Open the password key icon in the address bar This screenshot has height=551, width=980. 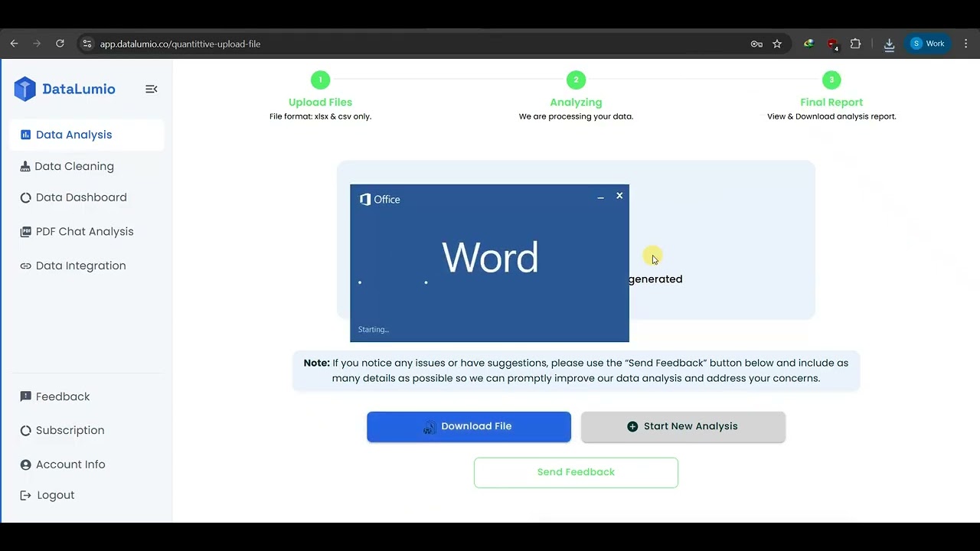756,44
